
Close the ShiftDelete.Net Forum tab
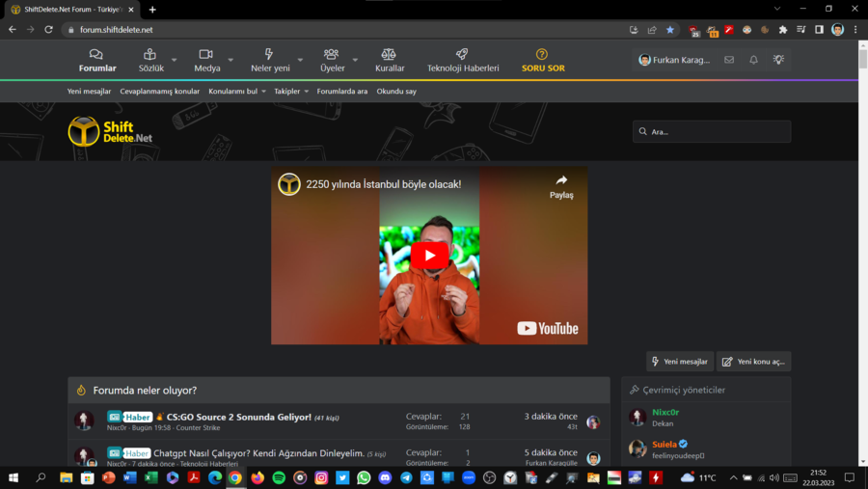tap(131, 10)
